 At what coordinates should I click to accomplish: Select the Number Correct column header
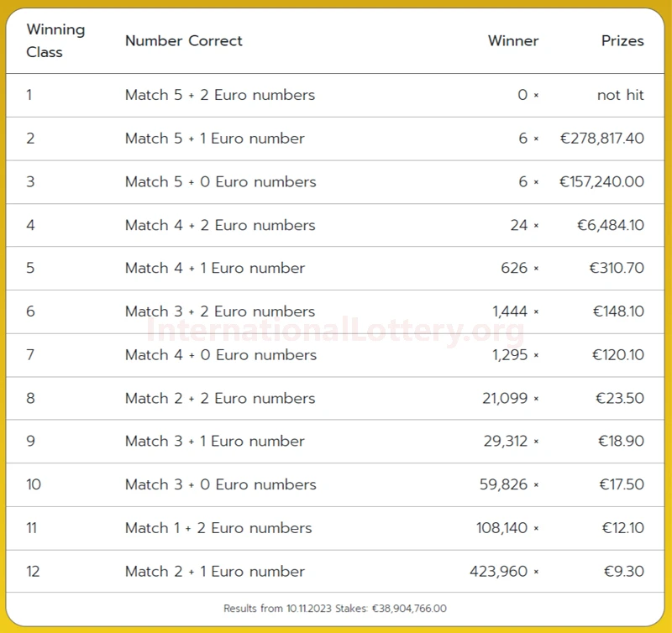tap(183, 40)
